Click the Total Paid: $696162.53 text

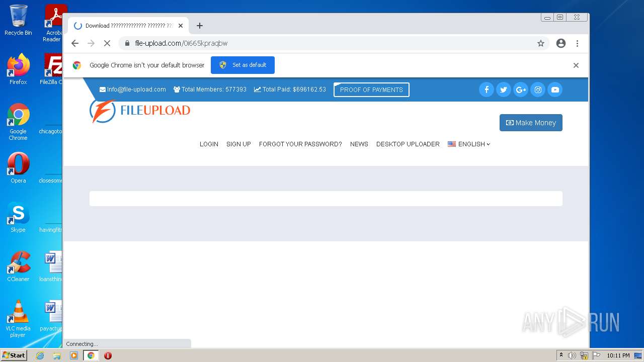[290, 89]
